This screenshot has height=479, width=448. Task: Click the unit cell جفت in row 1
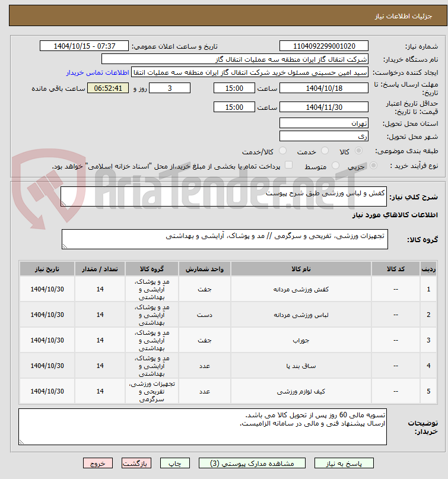(205, 289)
